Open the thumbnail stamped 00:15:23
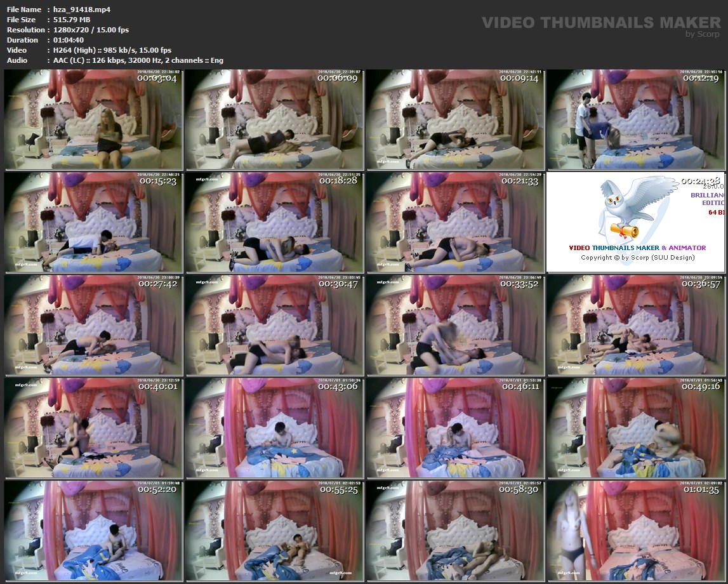The image size is (728, 584). pos(94,222)
